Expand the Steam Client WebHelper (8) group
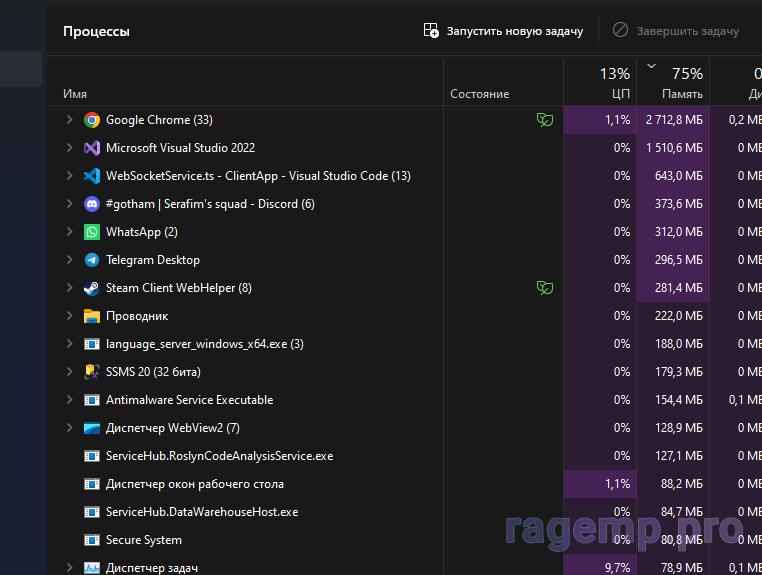This screenshot has height=575, width=762. coord(69,288)
